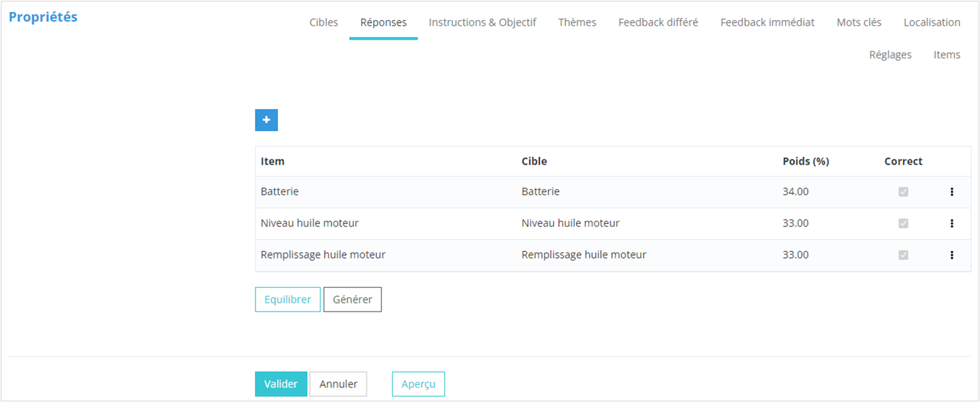The height and width of the screenshot is (402, 980).
Task: Open the Instructions & Objectif tab
Action: click(482, 22)
